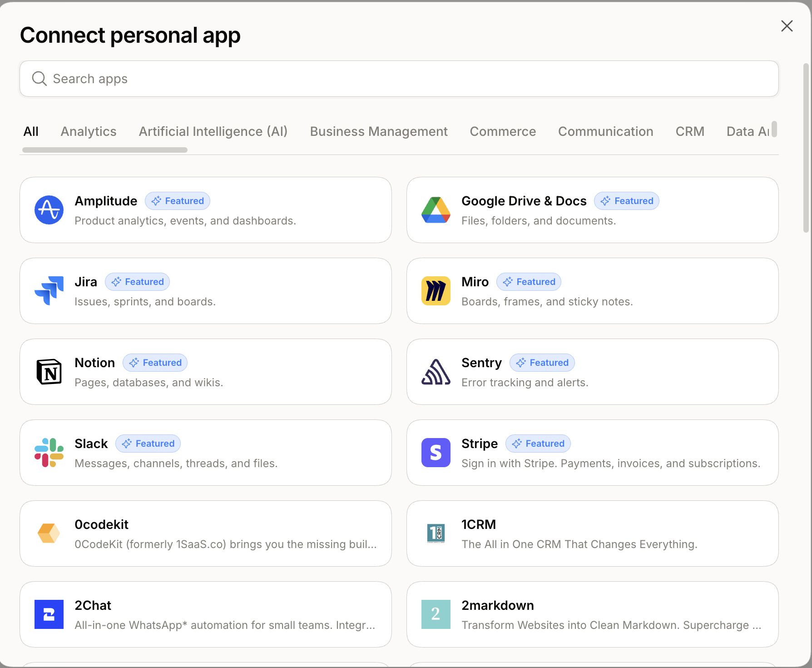This screenshot has width=812, height=668.
Task: Select the partially visible Data tab
Action: (x=748, y=131)
